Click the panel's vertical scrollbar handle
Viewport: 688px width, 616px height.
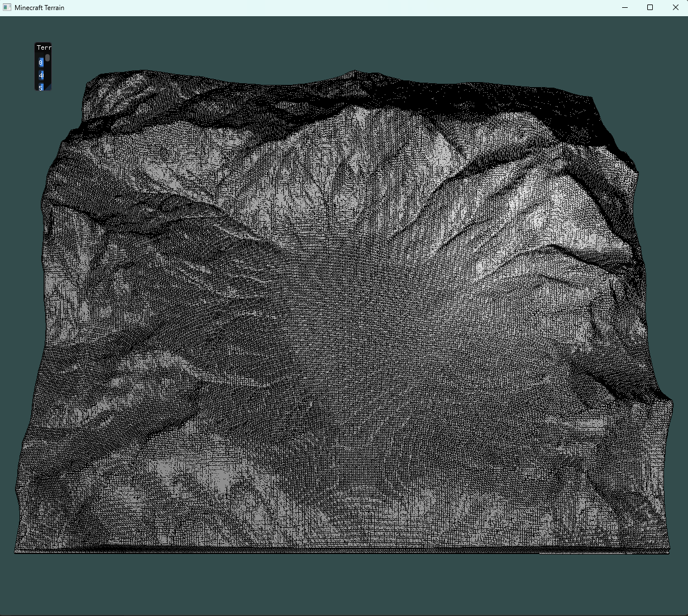(x=47, y=58)
